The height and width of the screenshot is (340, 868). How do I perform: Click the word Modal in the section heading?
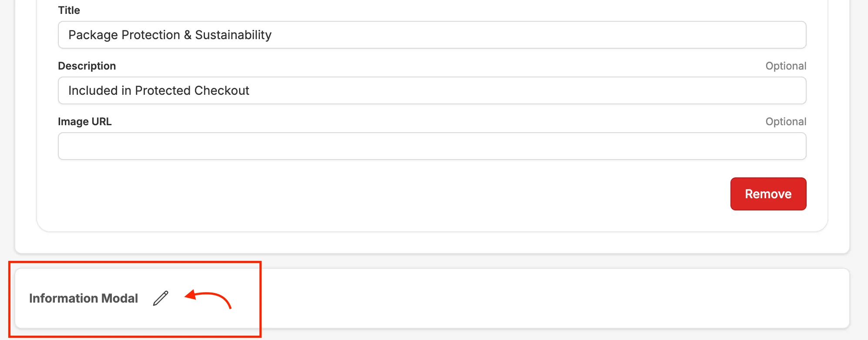click(119, 298)
